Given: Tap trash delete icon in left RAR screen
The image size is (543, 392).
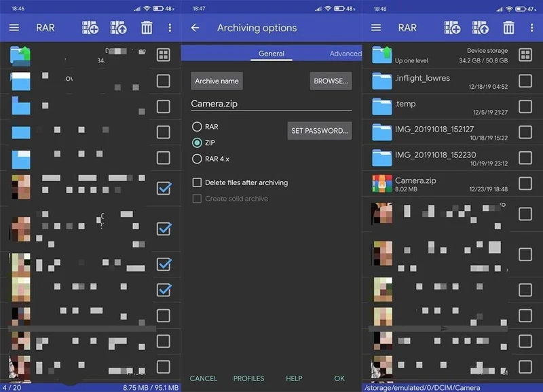Looking at the screenshot, I should pos(147,28).
